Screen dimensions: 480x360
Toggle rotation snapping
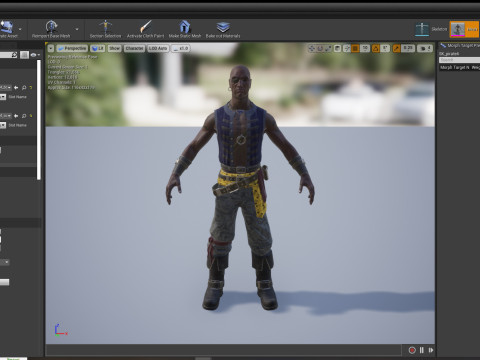[x=376, y=49]
